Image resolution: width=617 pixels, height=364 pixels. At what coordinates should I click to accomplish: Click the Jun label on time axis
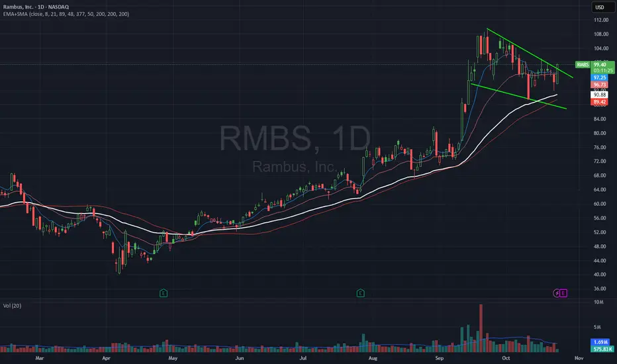pos(239,358)
